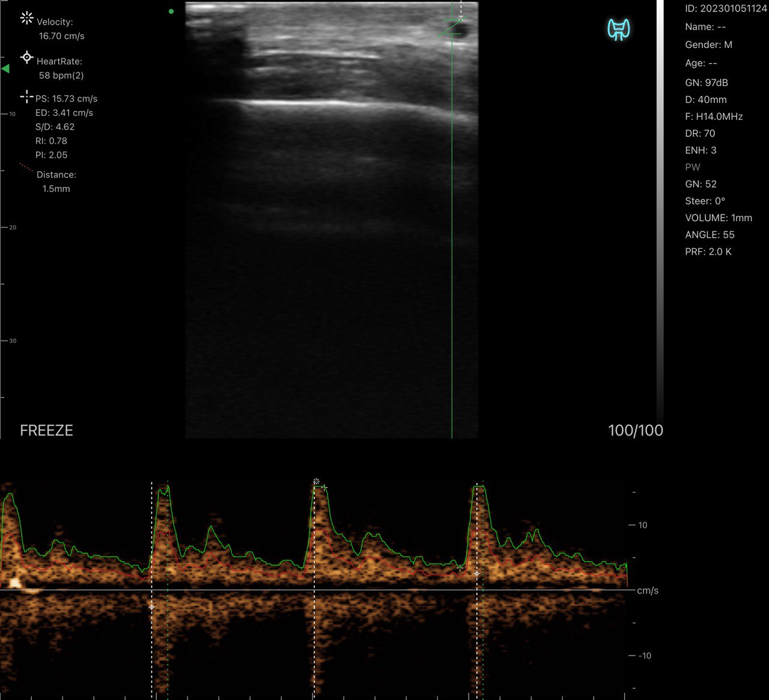Select the asterisk velocity marker on waveform peak

(x=316, y=482)
